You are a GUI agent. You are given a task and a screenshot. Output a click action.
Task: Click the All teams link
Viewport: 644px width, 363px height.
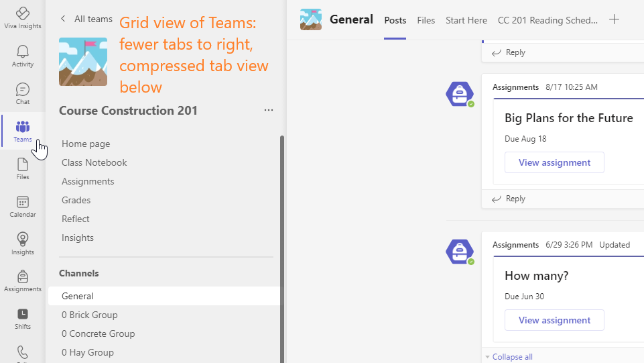point(93,19)
